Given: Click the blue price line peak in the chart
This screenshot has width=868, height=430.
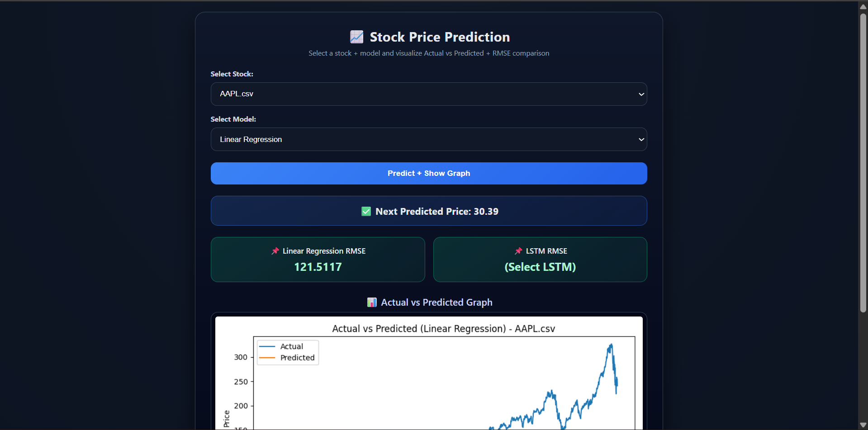Looking at the screenshot, I should click(611, 345).
